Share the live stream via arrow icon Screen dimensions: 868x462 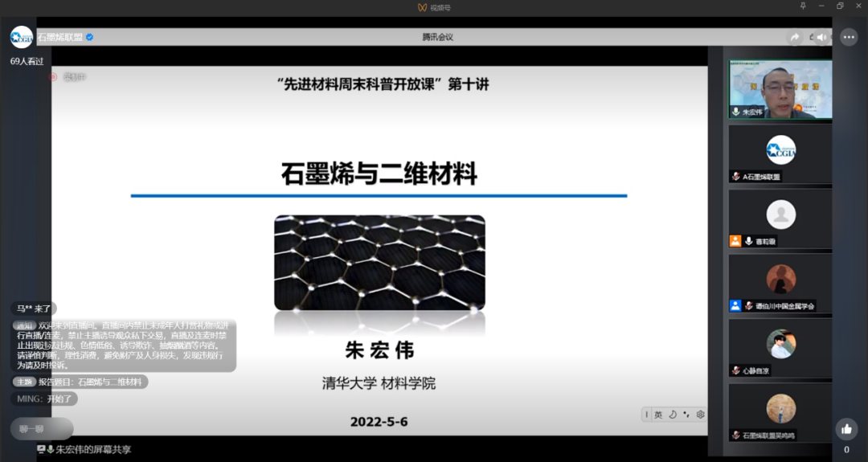(795, 37)
